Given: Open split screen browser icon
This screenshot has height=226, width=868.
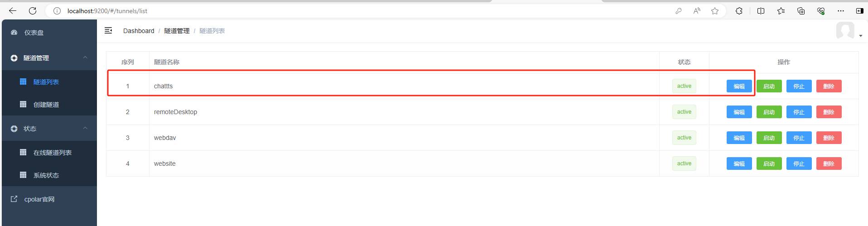Looking at the screenshot, I should [761, 11].
